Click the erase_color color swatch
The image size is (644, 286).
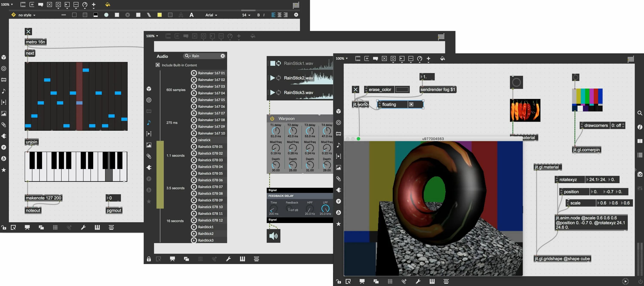click(x=402, y=89)
